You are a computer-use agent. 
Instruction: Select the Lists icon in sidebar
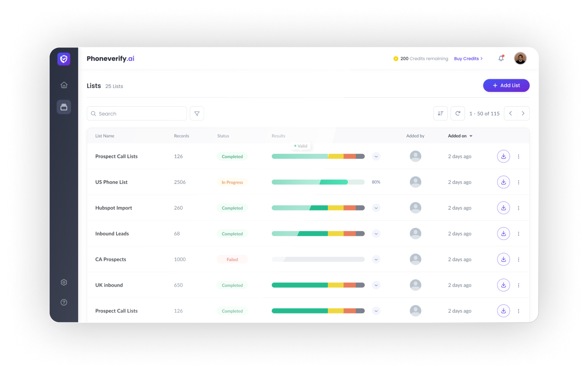point(64,107)
